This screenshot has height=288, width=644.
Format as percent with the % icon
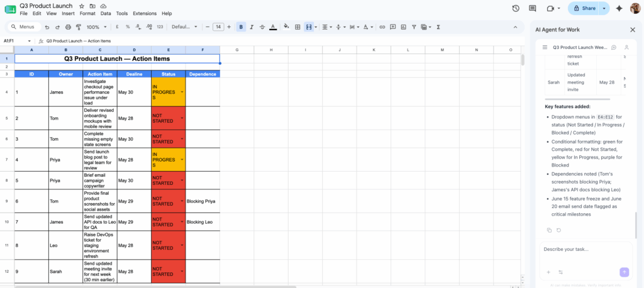128,27
